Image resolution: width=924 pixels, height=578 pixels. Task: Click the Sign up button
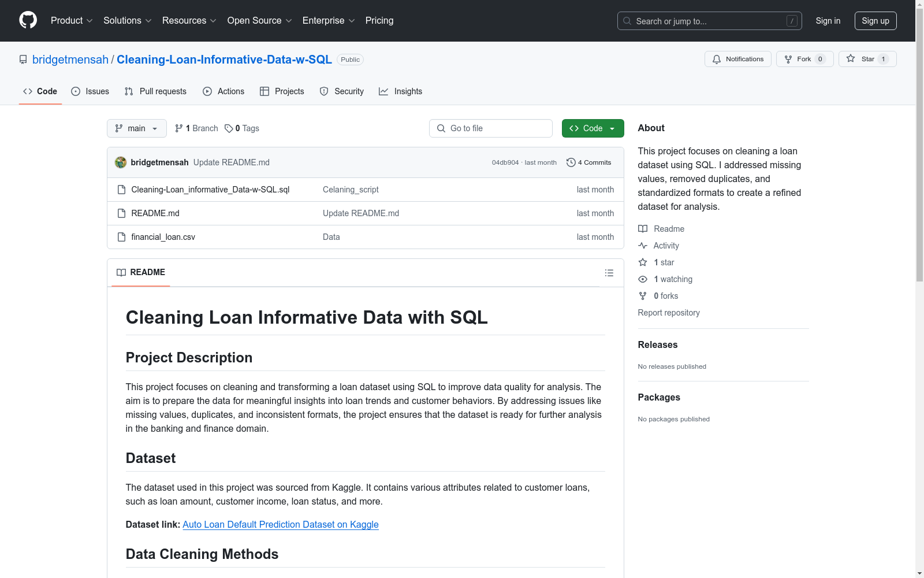click(875, 21)
